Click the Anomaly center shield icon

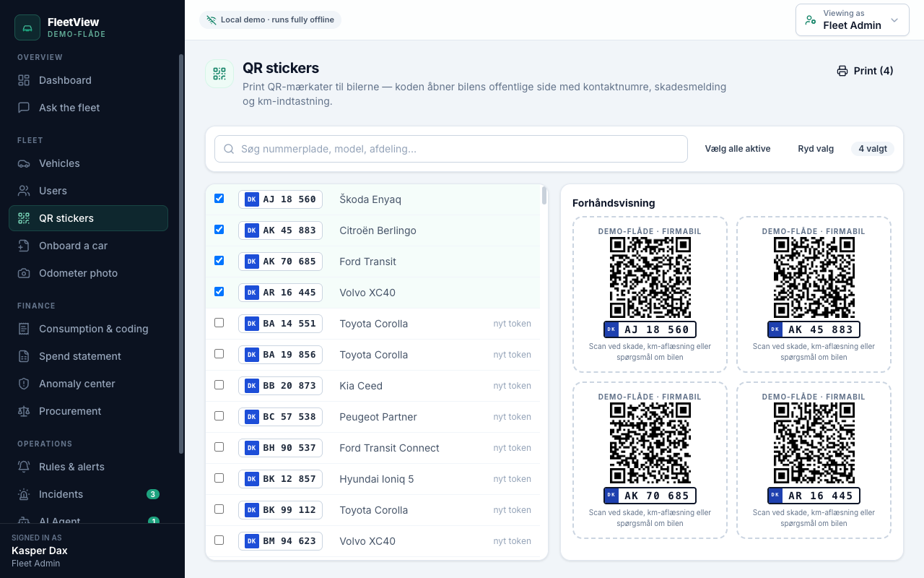pyautogui.click(x=24, y=384)
